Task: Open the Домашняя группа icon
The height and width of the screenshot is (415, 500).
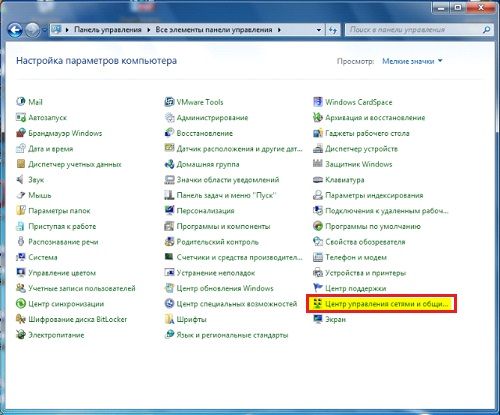Action: [x=169, y=164]
